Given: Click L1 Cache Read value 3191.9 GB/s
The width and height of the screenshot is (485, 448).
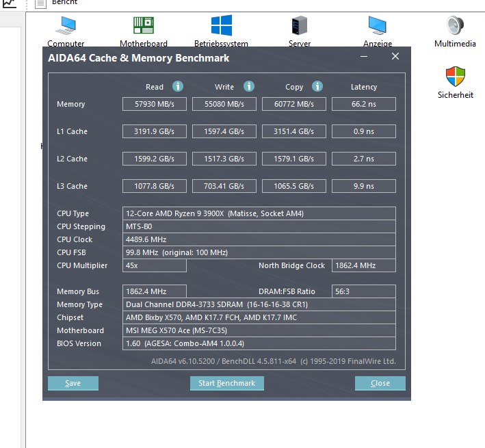Looking at the screenshot, I should [x=155, y=131].
